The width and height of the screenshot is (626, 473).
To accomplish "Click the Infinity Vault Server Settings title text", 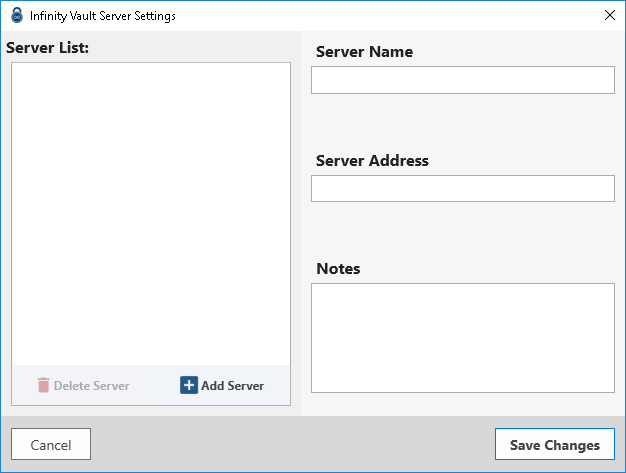I will (x=103, y=15).
